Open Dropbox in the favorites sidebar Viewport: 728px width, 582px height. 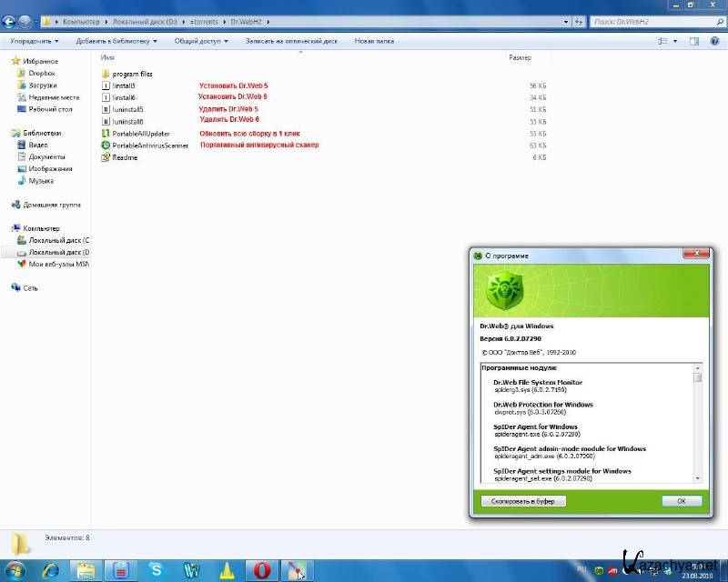click(x=41, y=73)
